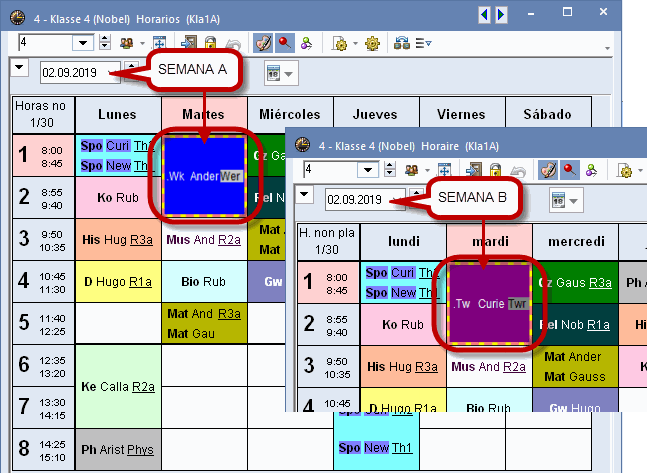Screen dimensions: 647x473
Task: Toggle the color palette icon in Horarios window
Action: pyautogui.click(x=263, y=43)
